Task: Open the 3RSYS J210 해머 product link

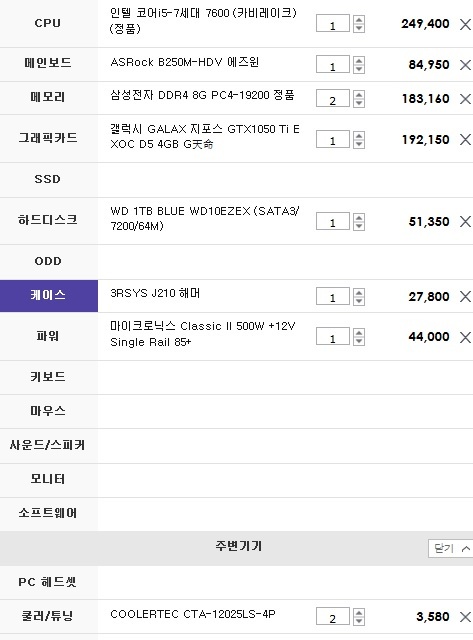Action: pos(155,293)
